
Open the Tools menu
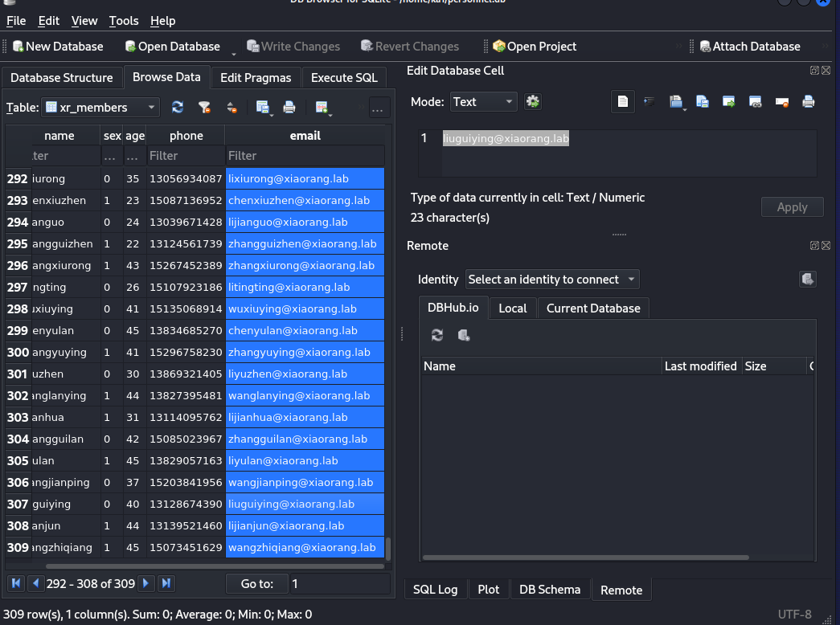point(123,21)
